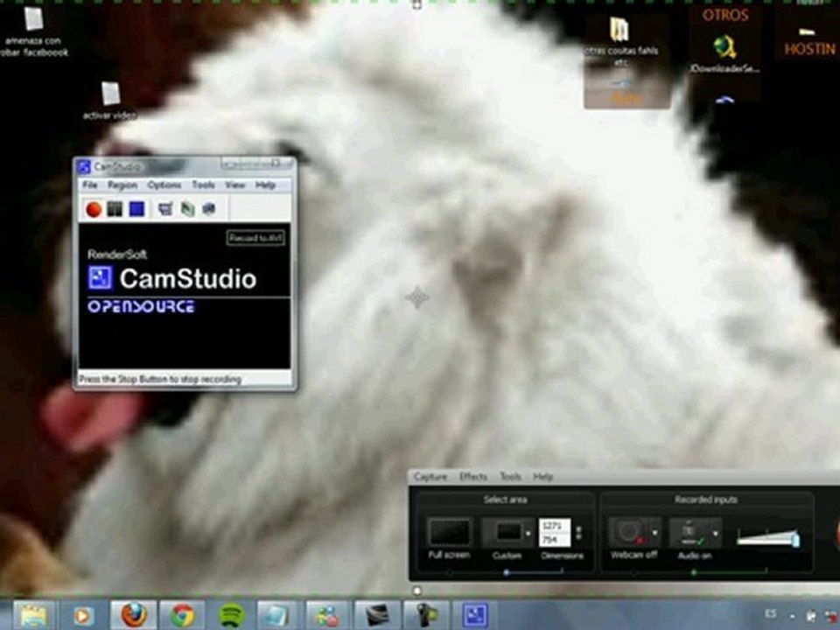The height and width of the screenshot is (630, 840).
Task: Open Windows Explorer from the taskbar
Action: coord(34,615)
